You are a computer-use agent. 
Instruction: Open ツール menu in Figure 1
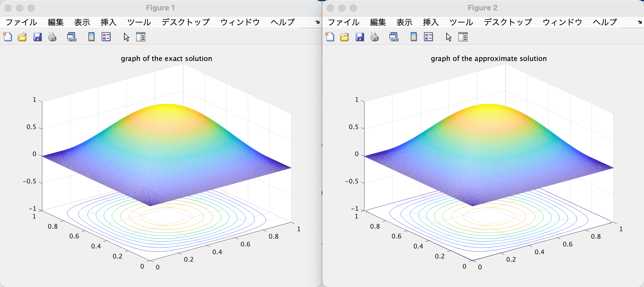click(x=139, y=22)
